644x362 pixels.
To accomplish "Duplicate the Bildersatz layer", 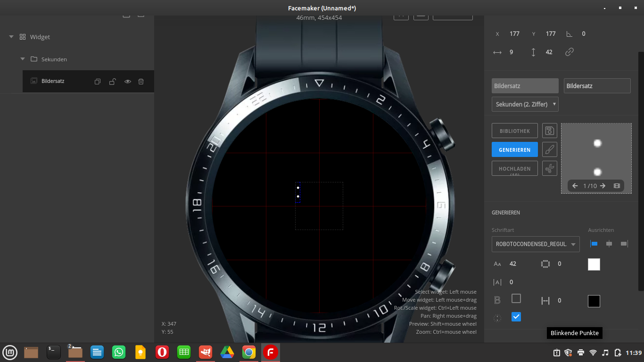I will coord(98,82).
